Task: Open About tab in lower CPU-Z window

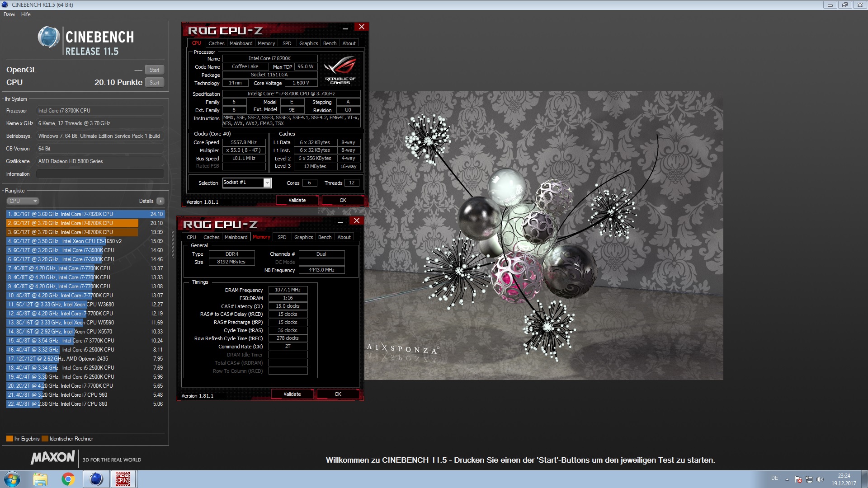Action: point(344,237)
